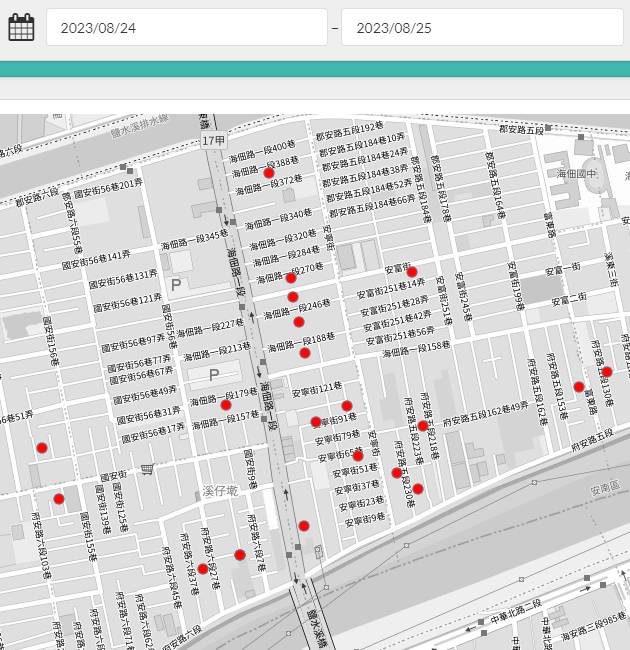Select red marker below 海佃路一段188巷
The height and width of the screenshot is (650, 630).
[305, 352]
